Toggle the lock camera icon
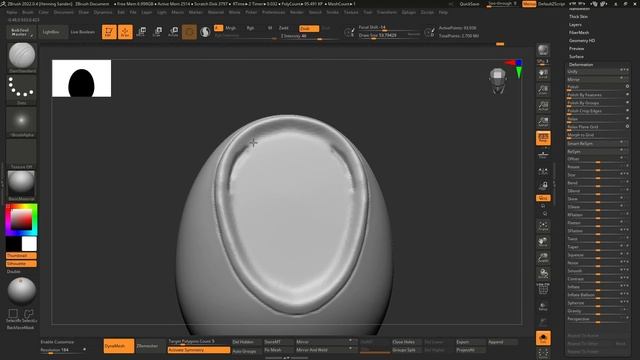The image size is (640, 360). point(543,186)
